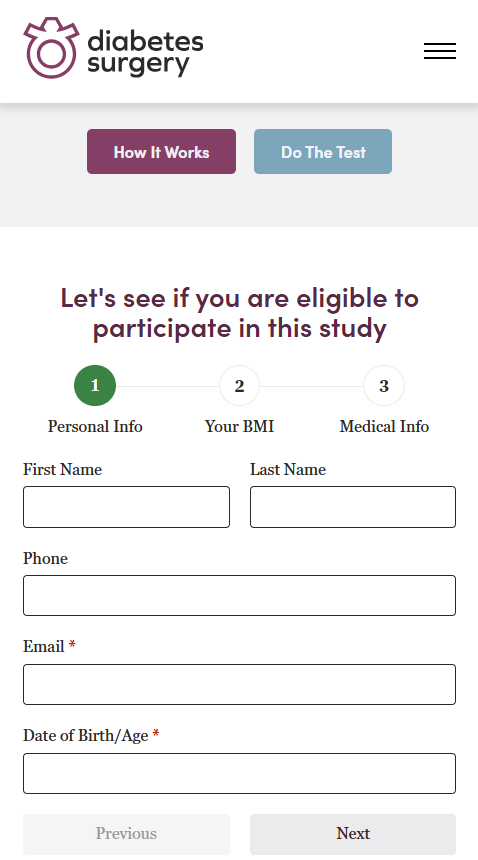Click the diabetes surgery ring logo icon
Image resolution: width=478 pixels, height=860 pixels.
[x=51, y=48]
